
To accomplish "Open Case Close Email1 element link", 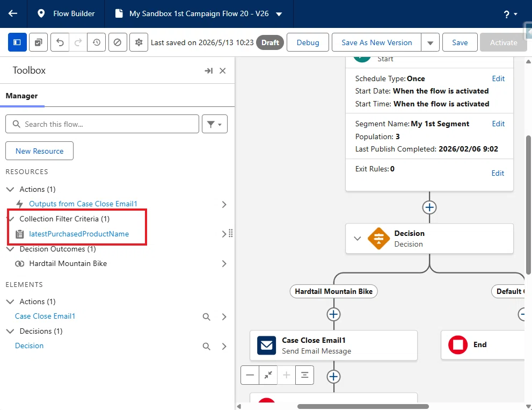I will point(45,317).
